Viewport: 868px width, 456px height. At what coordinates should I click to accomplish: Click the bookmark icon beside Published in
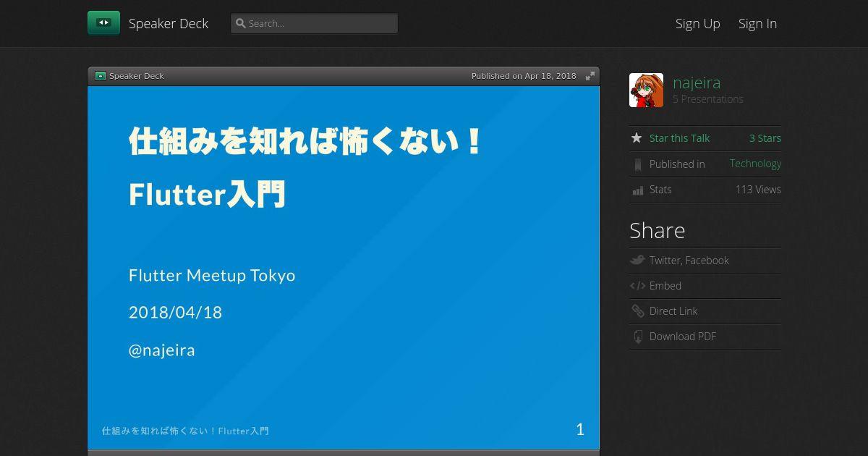tap(637, 165)
